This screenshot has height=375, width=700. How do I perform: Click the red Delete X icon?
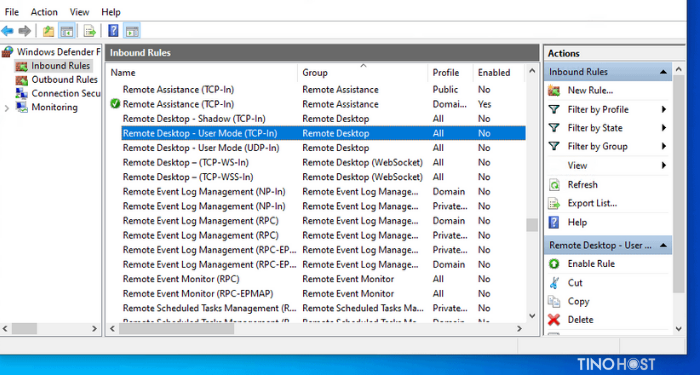pos(554,320)
